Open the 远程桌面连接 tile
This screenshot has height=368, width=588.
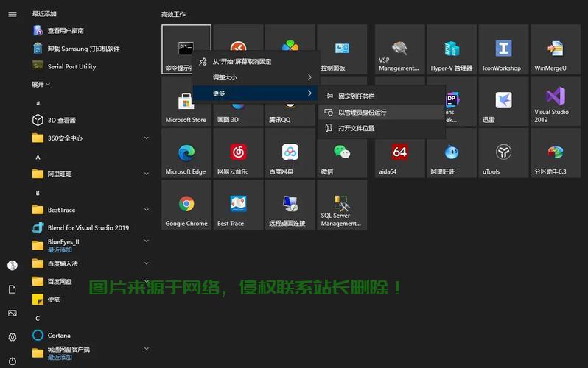(290, 205)
